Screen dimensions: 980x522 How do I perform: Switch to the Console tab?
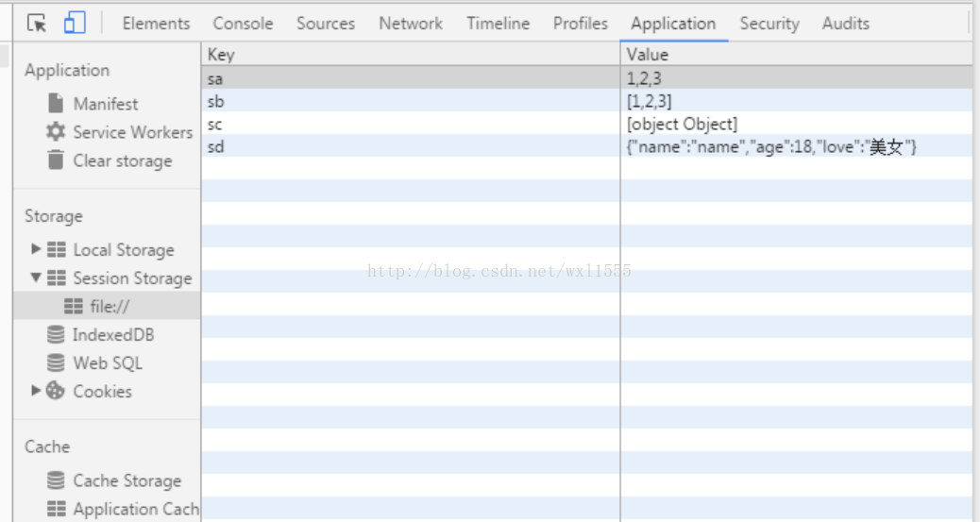coord(243,24)
